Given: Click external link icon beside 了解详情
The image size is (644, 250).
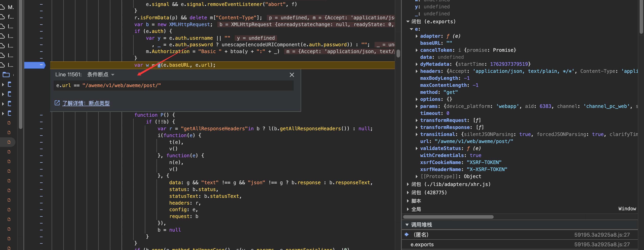Looking at the screenshot, I should point(57,103).
